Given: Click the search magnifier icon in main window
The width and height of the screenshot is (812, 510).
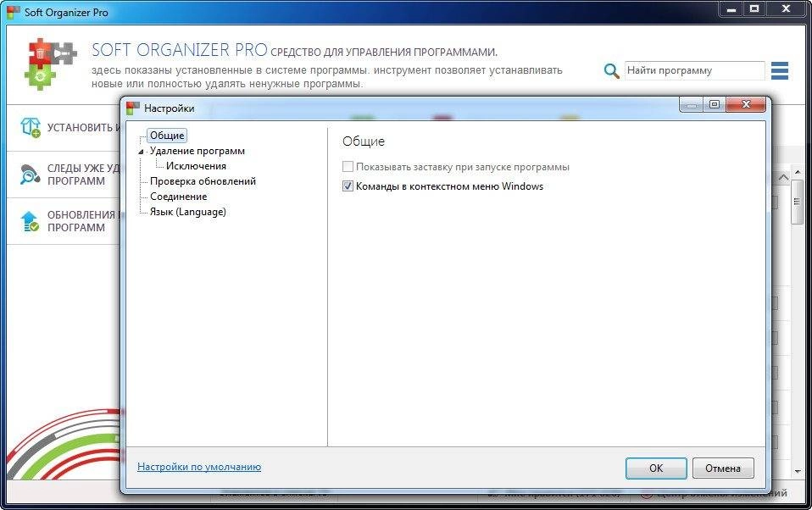Looking at the screenshot, I should [x=612, y=71].
